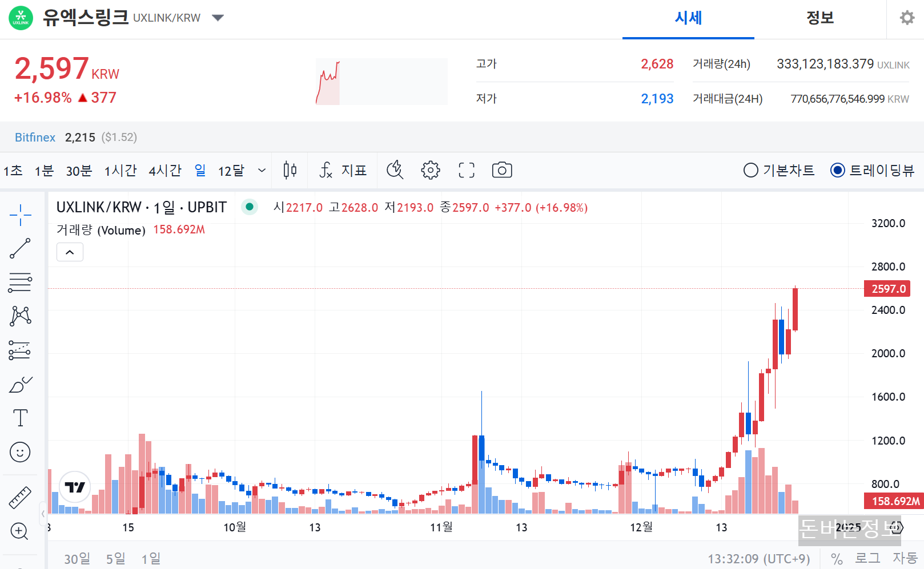
Task: Open the settings gear in the header
Action: (907, 18)
